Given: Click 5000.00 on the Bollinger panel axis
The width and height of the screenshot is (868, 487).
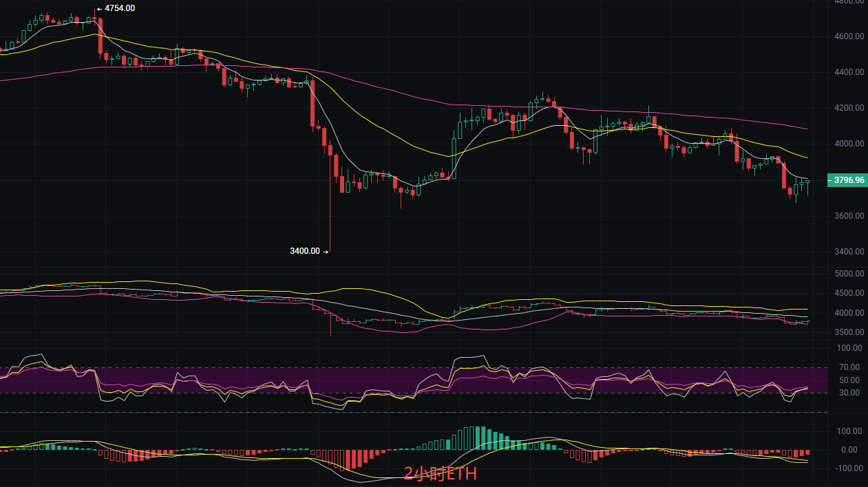Looking at the screenshot, I should click(x=848, y=274).
